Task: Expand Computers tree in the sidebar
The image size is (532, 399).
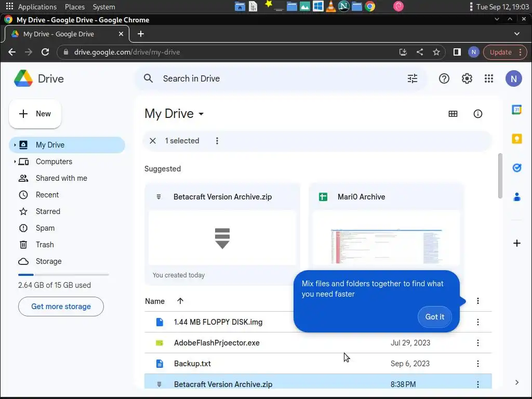Action: click(15, 162)
